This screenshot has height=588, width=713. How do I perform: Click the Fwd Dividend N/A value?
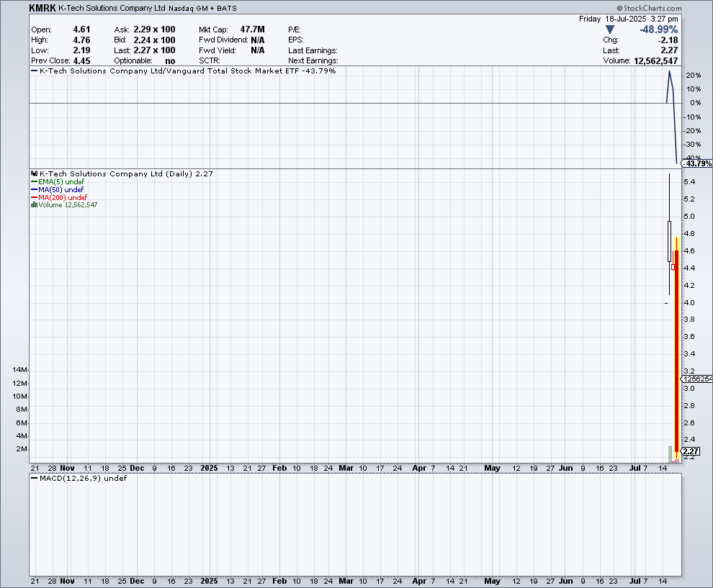pos(258,40)
